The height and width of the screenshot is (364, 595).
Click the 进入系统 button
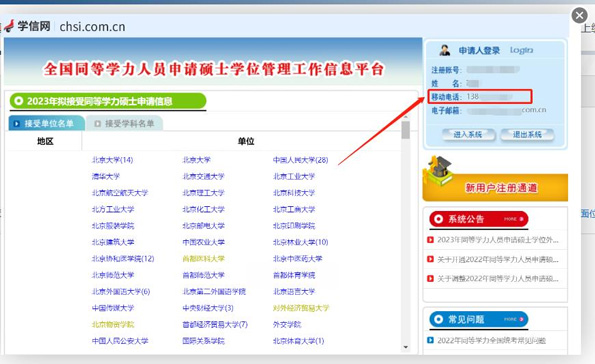pyautogui.click(x=469, y=134)
